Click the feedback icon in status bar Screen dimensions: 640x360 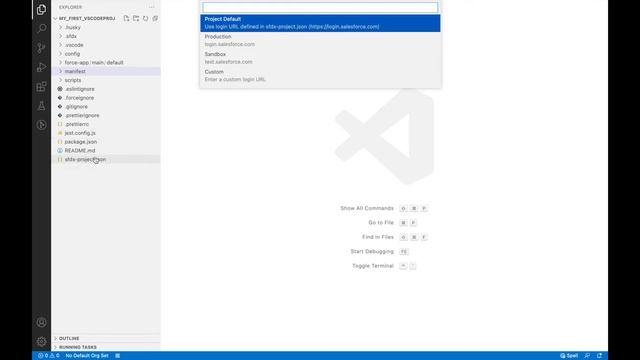pyautogui.click(x=587, y=356)
